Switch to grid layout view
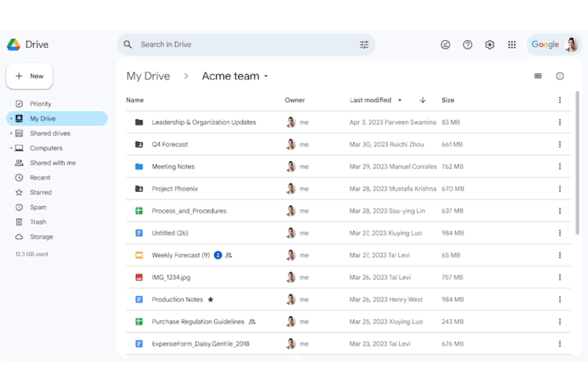 pyautogui.click(x=538, y=76)
